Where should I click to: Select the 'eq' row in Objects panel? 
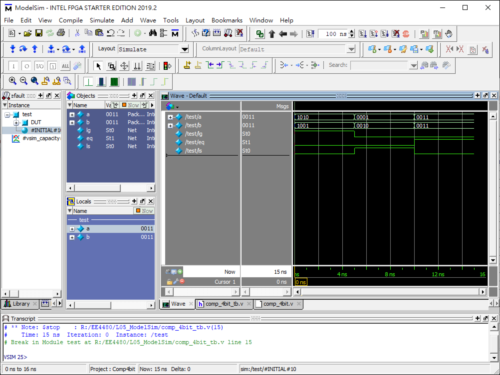pos(111,138)
